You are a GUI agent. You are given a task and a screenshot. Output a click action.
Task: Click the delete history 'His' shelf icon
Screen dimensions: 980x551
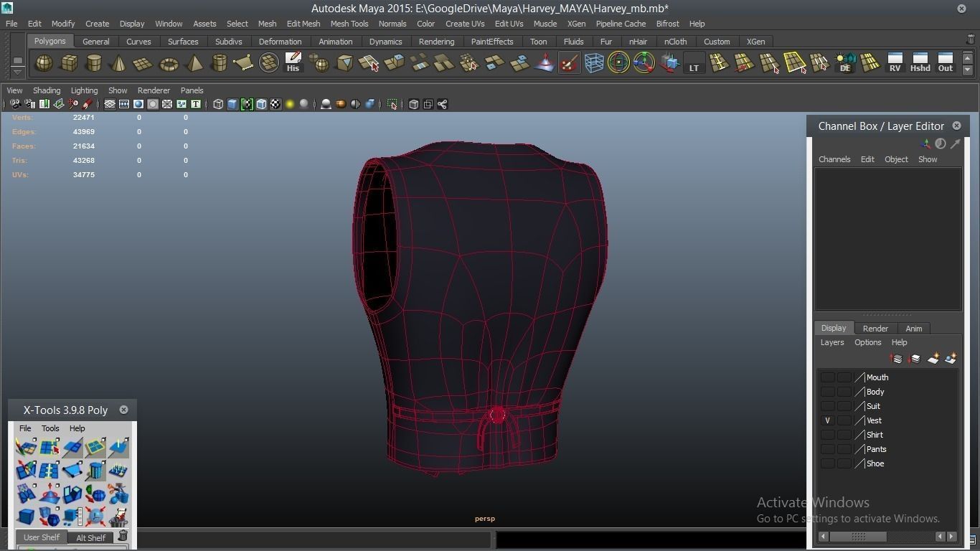click(293, 63)
